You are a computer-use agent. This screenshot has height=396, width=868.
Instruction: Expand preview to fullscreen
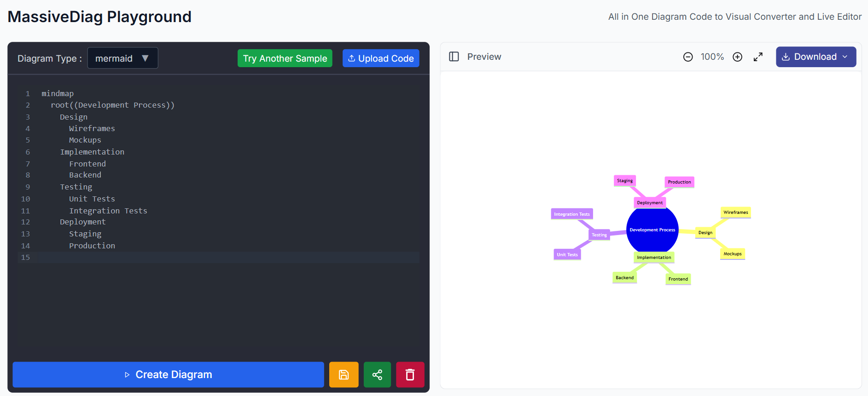(x=758, y=57)
